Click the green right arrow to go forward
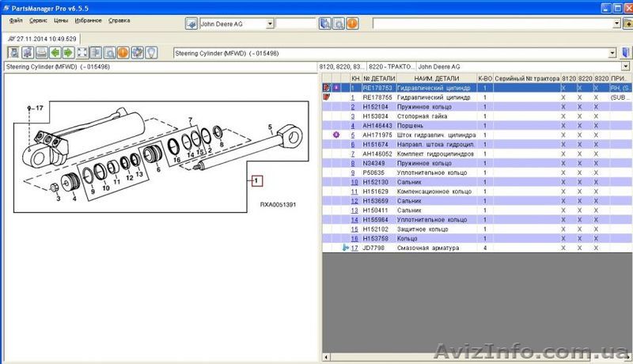 pyautogui.click(x=69, y=53)
